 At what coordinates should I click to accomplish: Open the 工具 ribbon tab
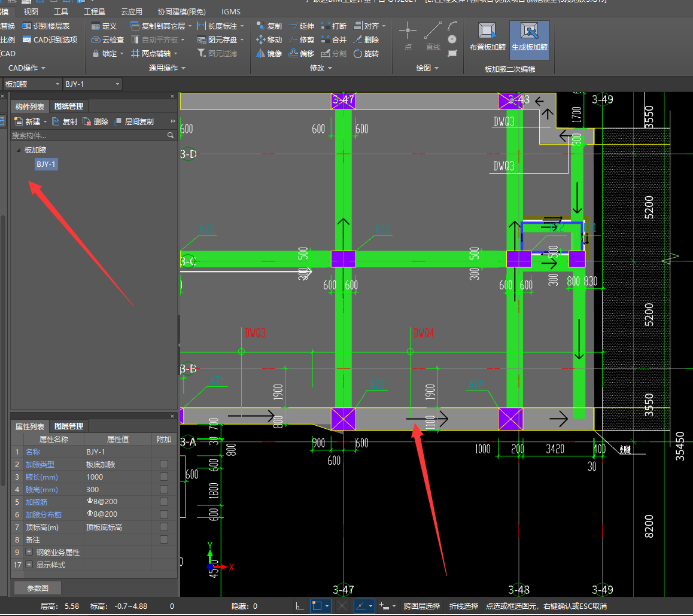pyautogui.click(x=61, y=11)
